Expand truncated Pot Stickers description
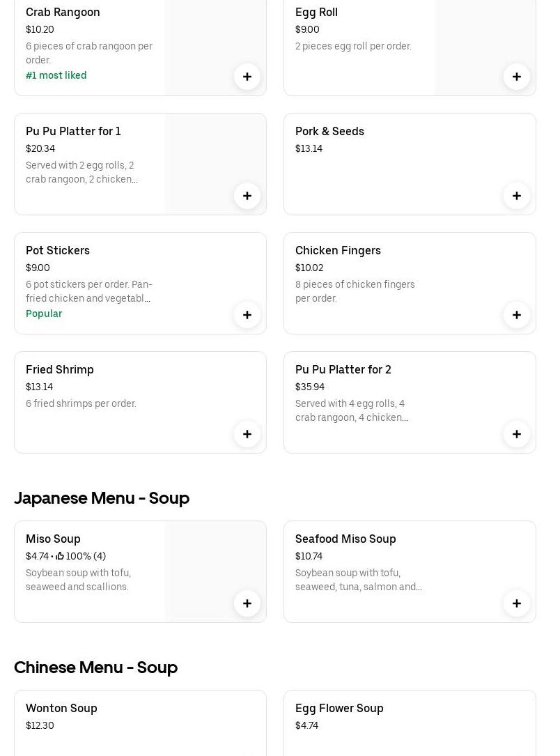Image resolution: width=560 pixels, height=756 pixels. [89, 291]
